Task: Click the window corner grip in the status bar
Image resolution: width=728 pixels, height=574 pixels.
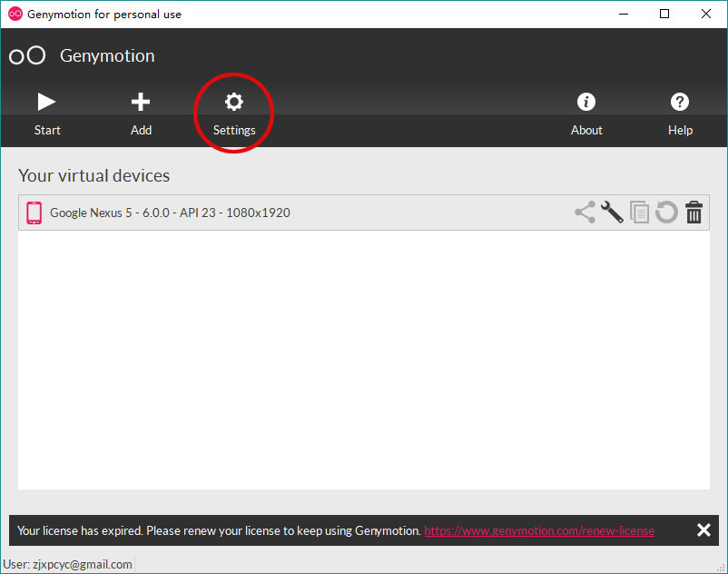Action: coord(721,568)
